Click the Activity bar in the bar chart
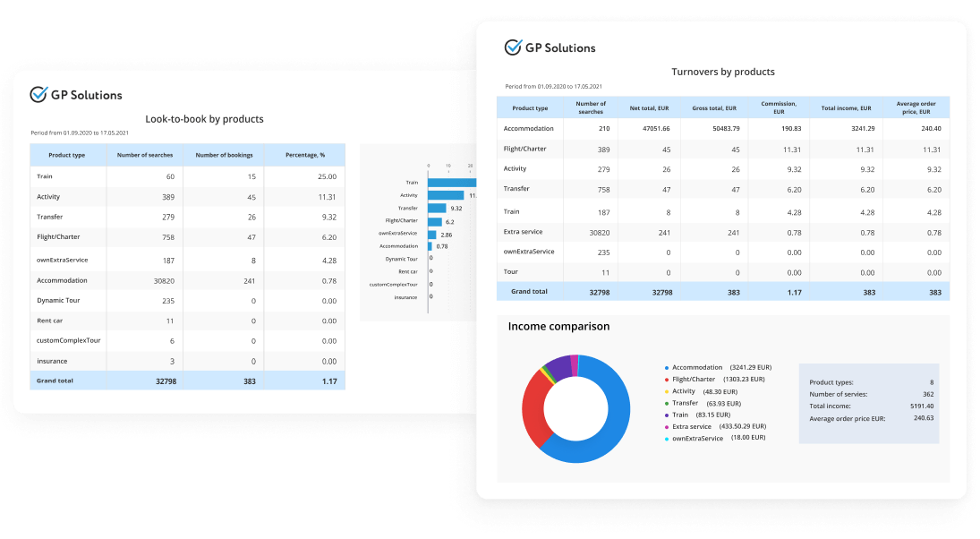980x539 pixels. 446,195
